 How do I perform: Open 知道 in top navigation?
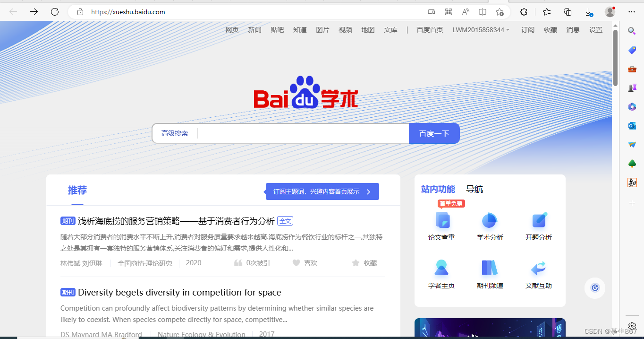300,30
